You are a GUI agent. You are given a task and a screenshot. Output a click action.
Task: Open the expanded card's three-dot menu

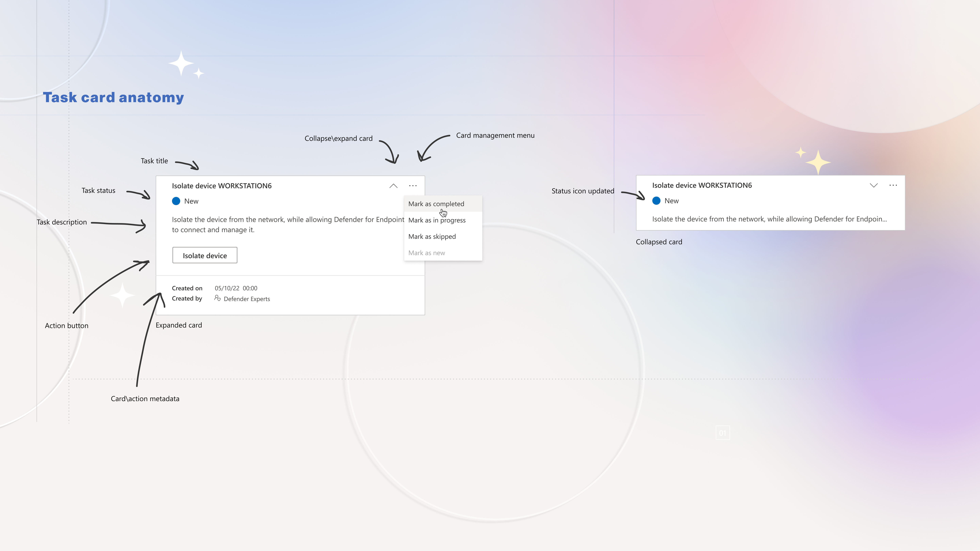coord(413,186)
